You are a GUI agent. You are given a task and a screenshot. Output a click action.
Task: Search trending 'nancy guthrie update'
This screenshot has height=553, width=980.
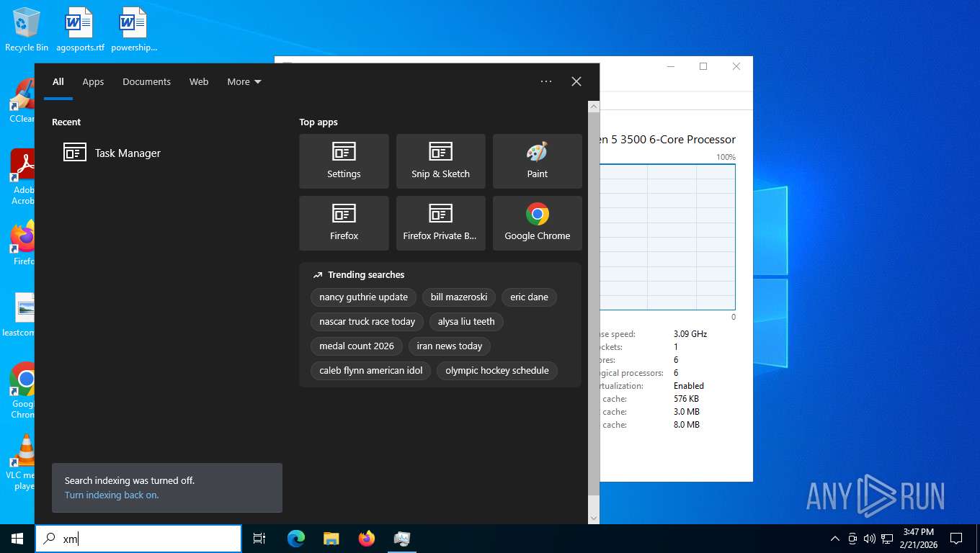point(363,297)
